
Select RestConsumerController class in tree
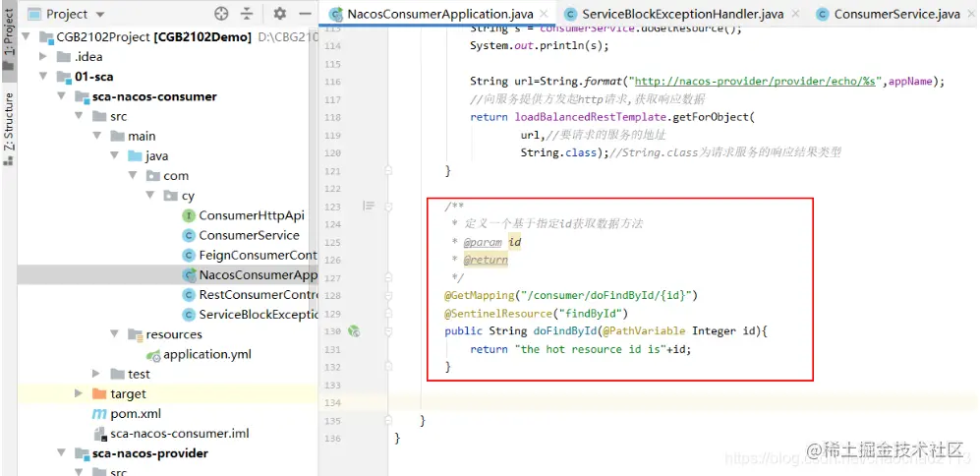click(x=258, y=295)
